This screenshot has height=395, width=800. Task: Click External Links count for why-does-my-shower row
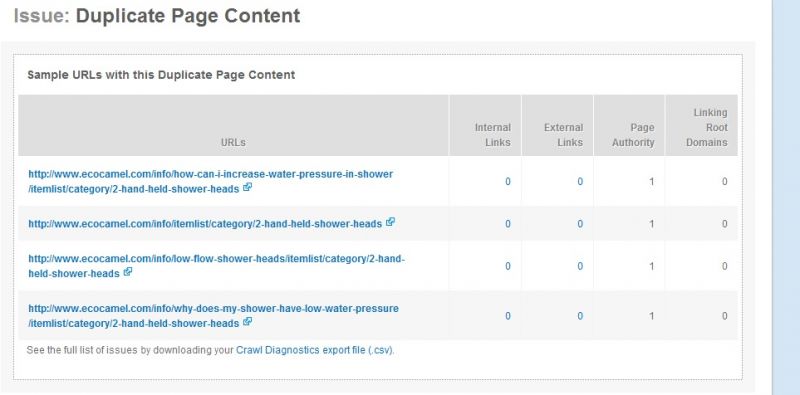point(580,316)
